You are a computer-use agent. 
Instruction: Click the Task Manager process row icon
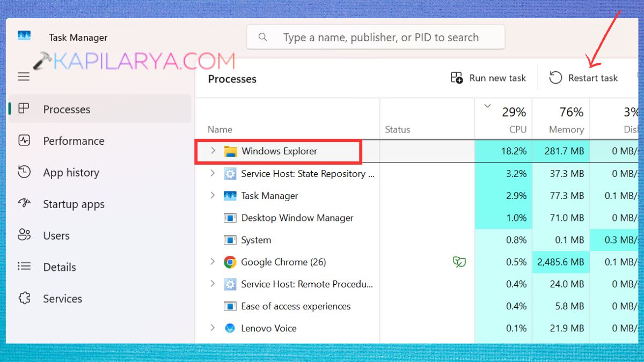pyautogui.click(x=230, y=196)
